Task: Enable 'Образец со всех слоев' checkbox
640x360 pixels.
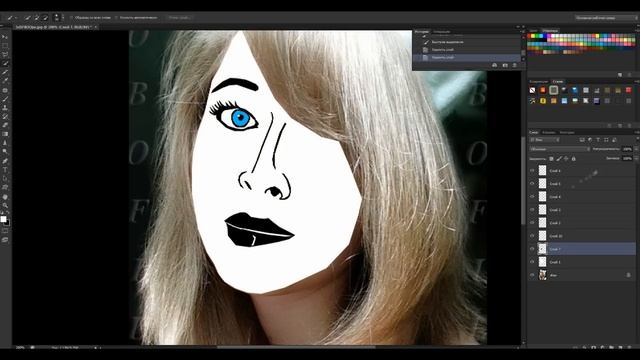Action: [x=71, y=18]
